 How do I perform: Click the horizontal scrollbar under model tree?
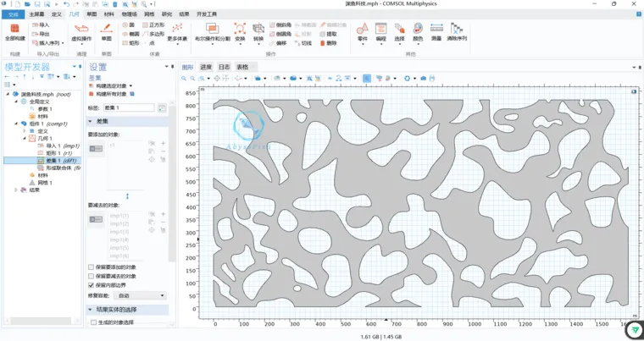coord(41,320)
